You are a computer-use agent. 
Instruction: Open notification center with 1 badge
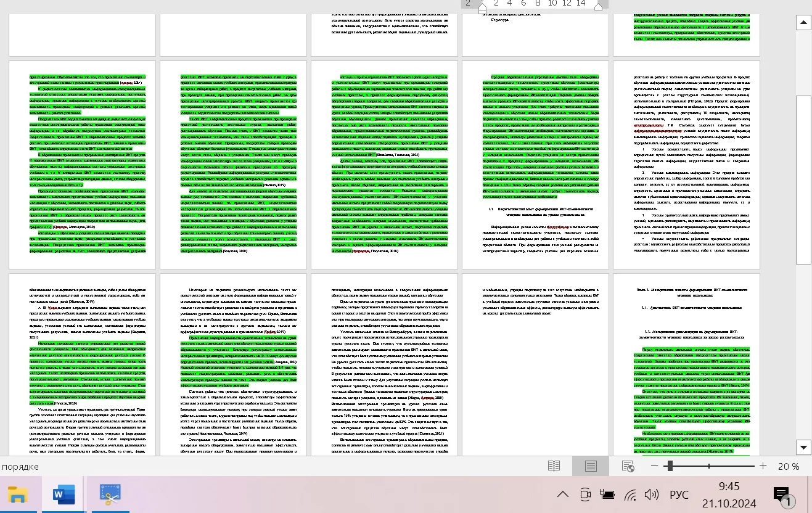783,495
